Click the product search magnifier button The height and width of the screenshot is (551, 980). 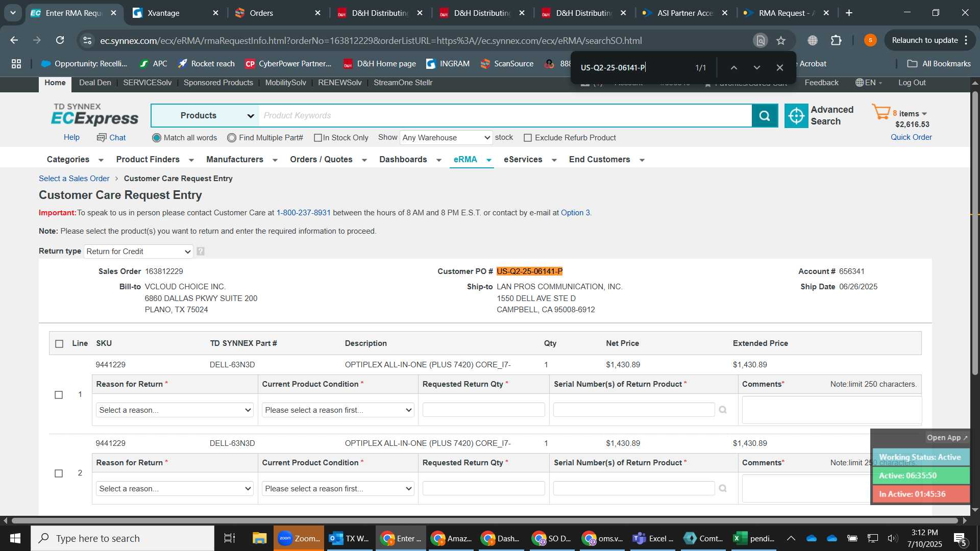coord(765,116)
